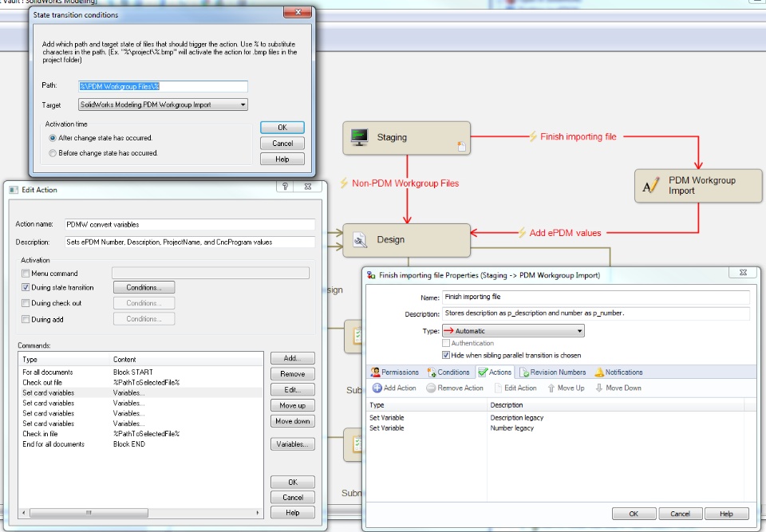This screenshot has width=766, height=532.
Task: Click the Remove Action minus icon
Action: (431, 388)
